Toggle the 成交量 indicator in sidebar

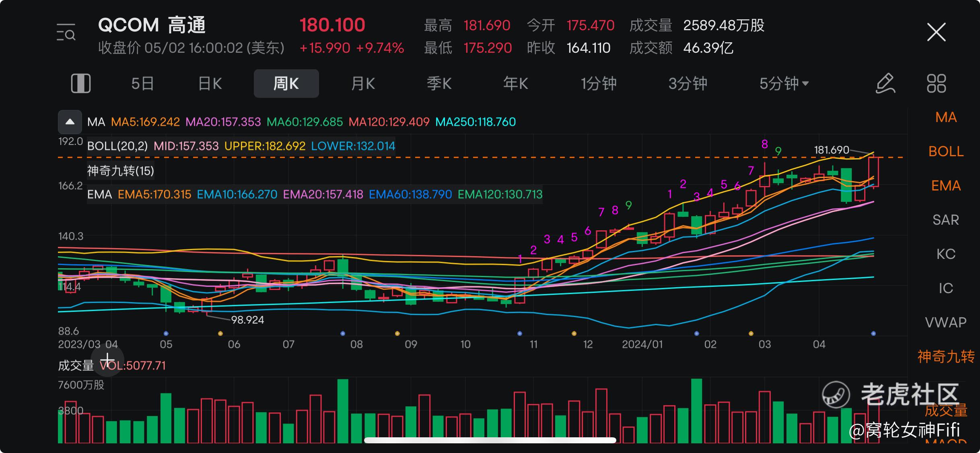point(946,410)
